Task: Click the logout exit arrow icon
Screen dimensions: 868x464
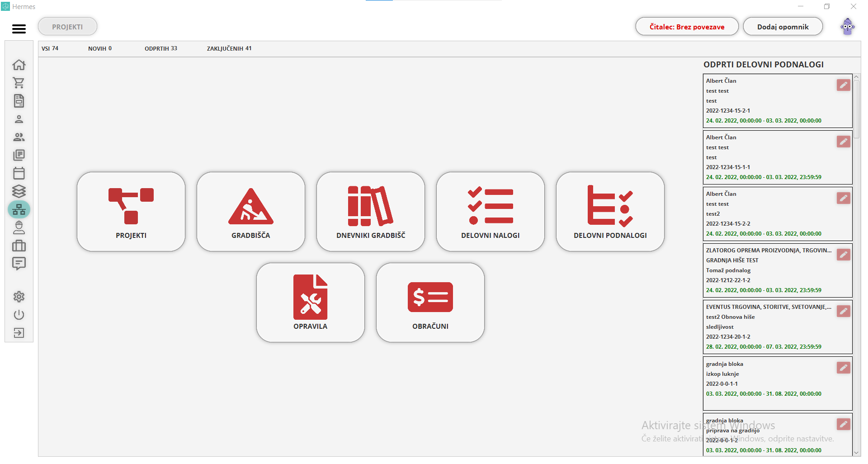Action: click(19, 333)
